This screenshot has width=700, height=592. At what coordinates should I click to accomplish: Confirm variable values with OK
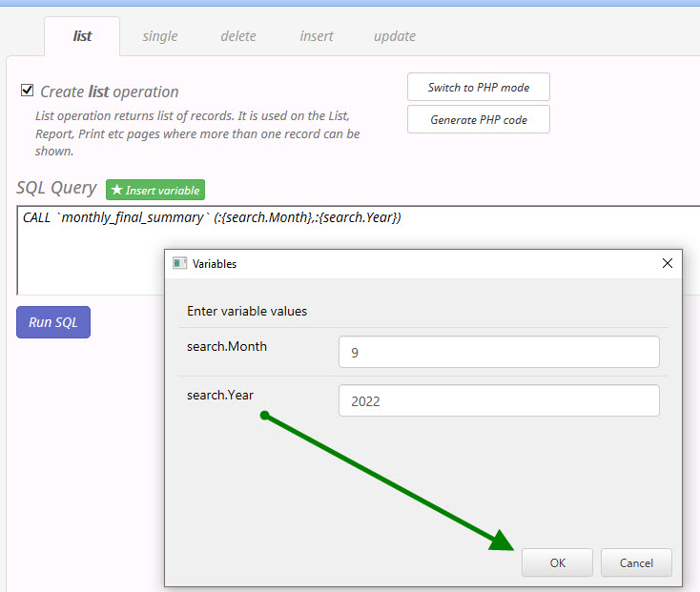click(557, 562)
